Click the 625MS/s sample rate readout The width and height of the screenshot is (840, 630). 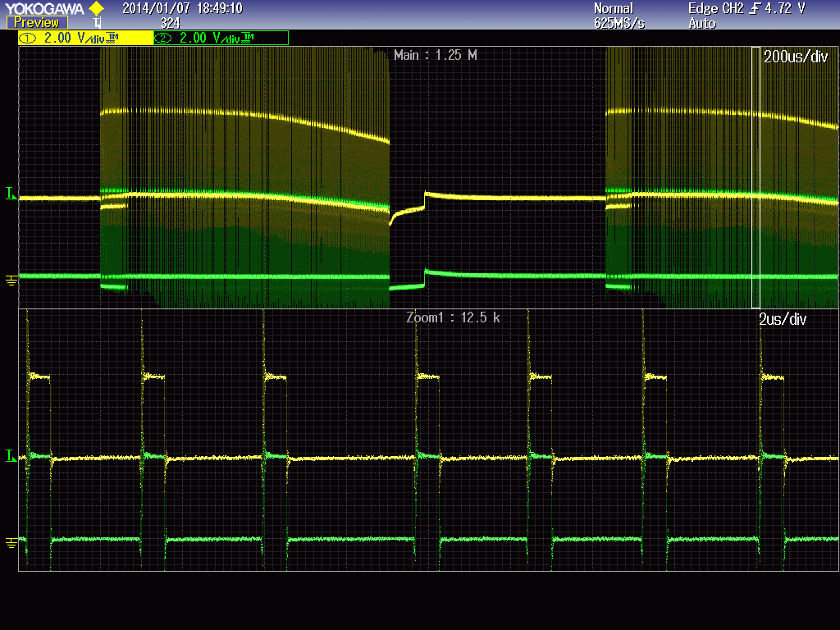(619, 24)
